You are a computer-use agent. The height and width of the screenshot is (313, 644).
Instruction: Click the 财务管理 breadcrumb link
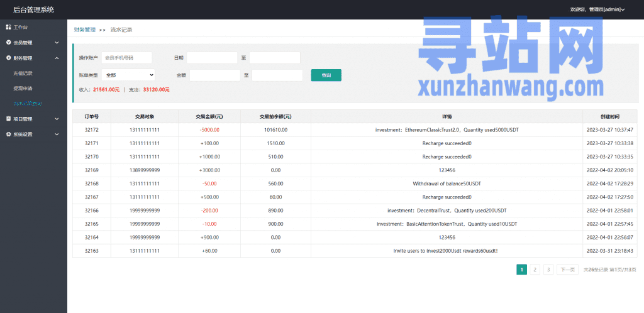pos(85,30)
